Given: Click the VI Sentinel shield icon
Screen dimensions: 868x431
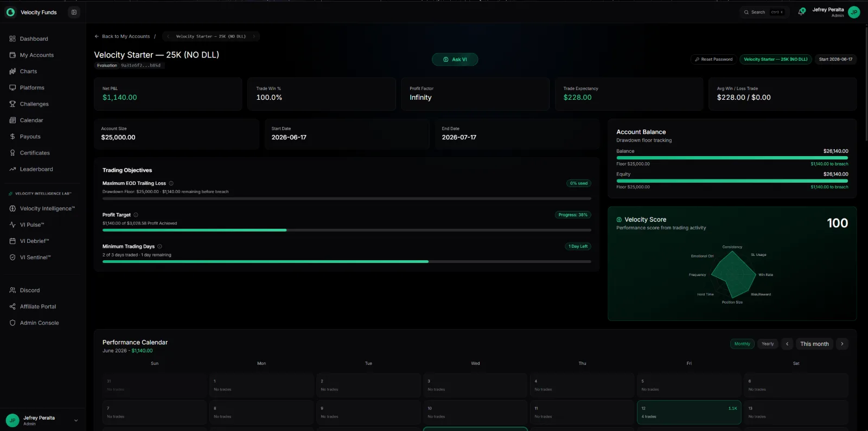Looking at the screenshot, I should pos(12,258).
